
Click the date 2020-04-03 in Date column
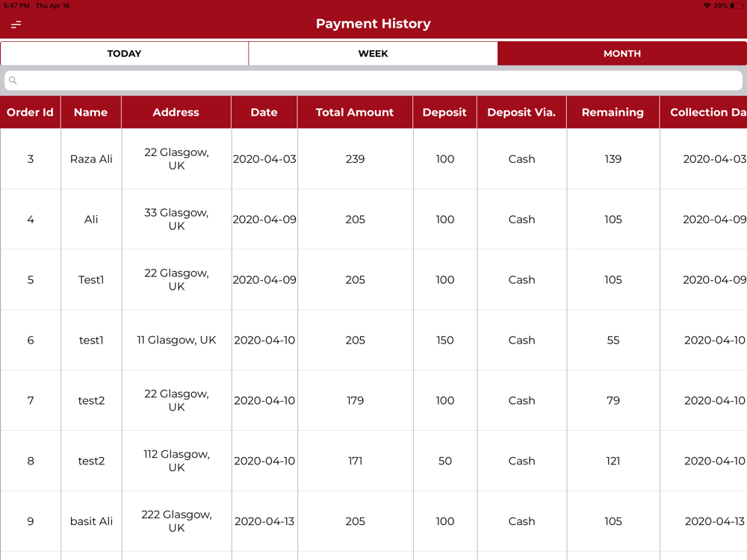click(264, 159)
